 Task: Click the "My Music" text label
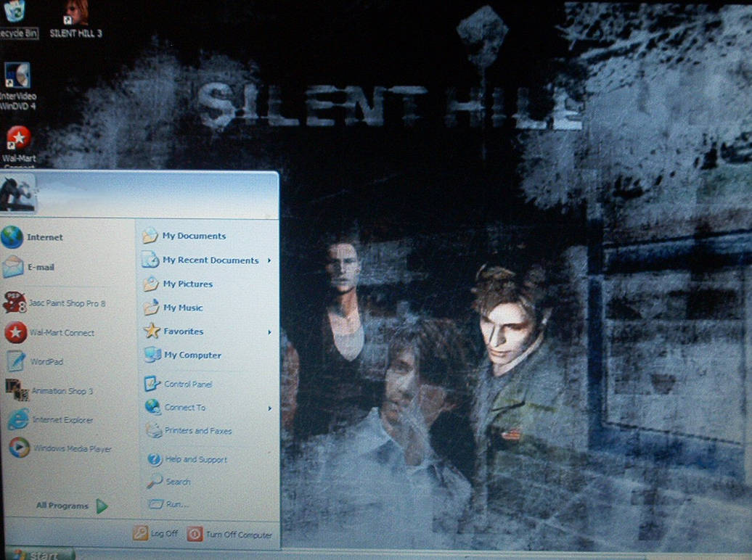183,308
